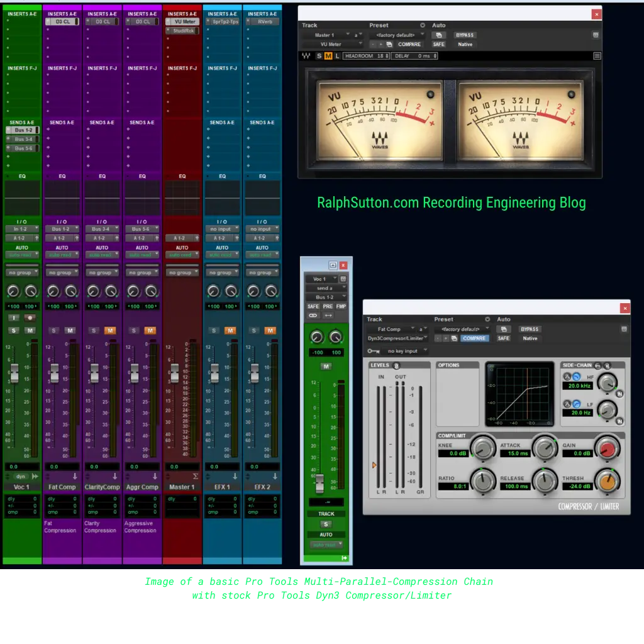Click the side-chain listen speaker icon
The image size is (644, 644).
click(x=607, y=365)
